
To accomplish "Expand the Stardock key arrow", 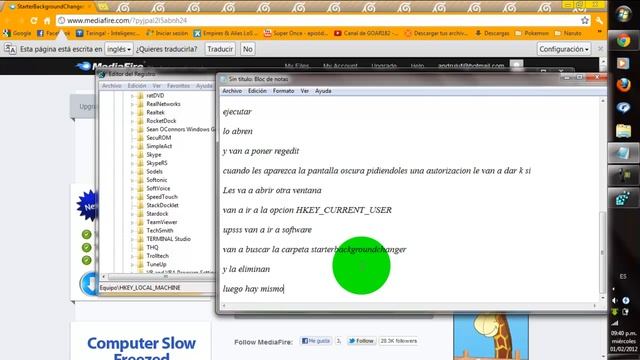I will pyautogui.click(x=132, y=214).
